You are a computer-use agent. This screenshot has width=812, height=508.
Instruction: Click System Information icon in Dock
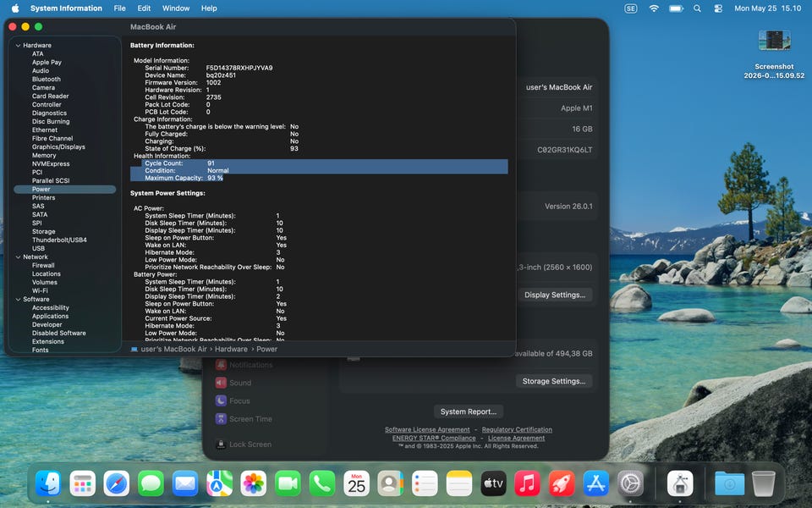coord(680,483)
